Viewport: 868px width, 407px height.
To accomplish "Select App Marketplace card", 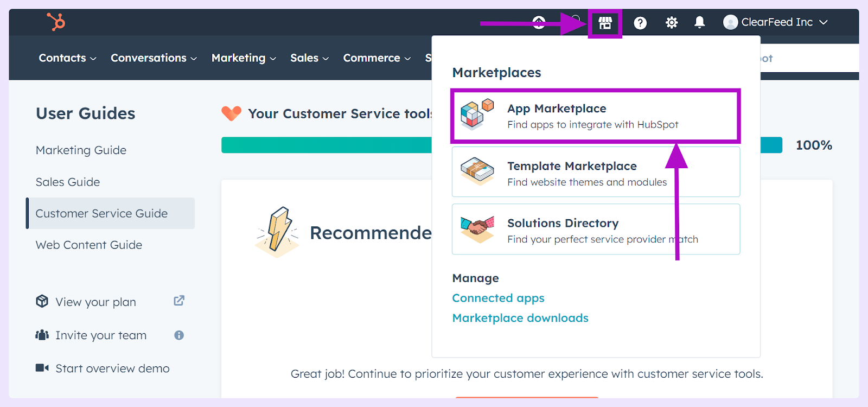I will 596,116.
